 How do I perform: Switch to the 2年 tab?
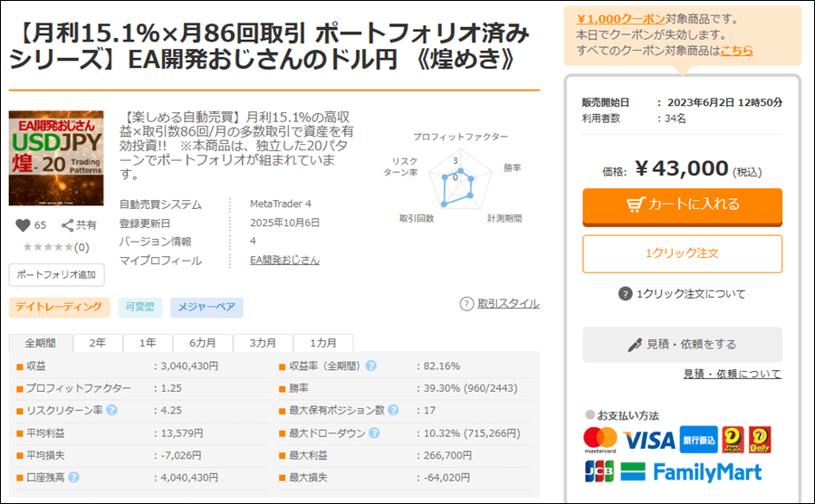96,344
